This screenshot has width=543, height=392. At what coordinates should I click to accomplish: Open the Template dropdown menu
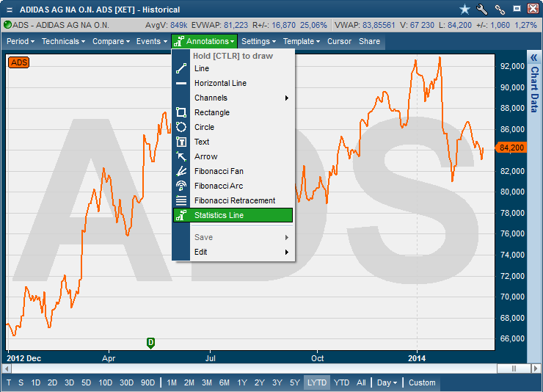(x=302, y=41)
